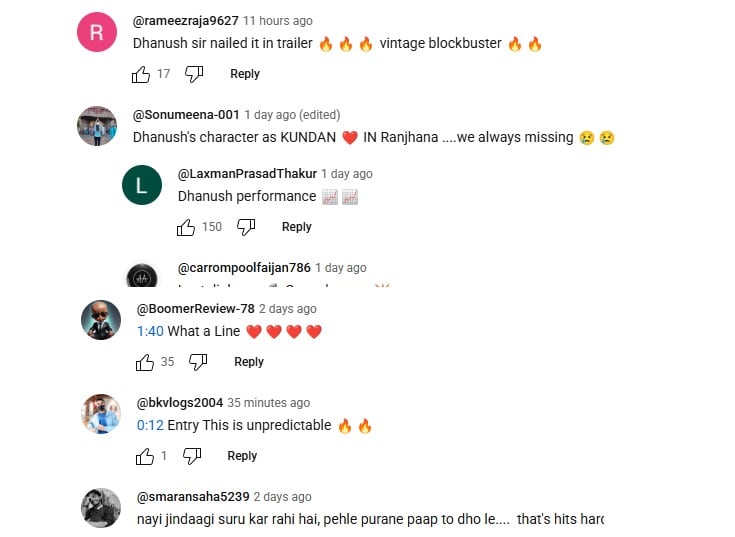Click the green L avatar of LaxmanPrasadThakur
Viewport: 735px width, 537px height.
pyautogui.click(x=142, y=185)
